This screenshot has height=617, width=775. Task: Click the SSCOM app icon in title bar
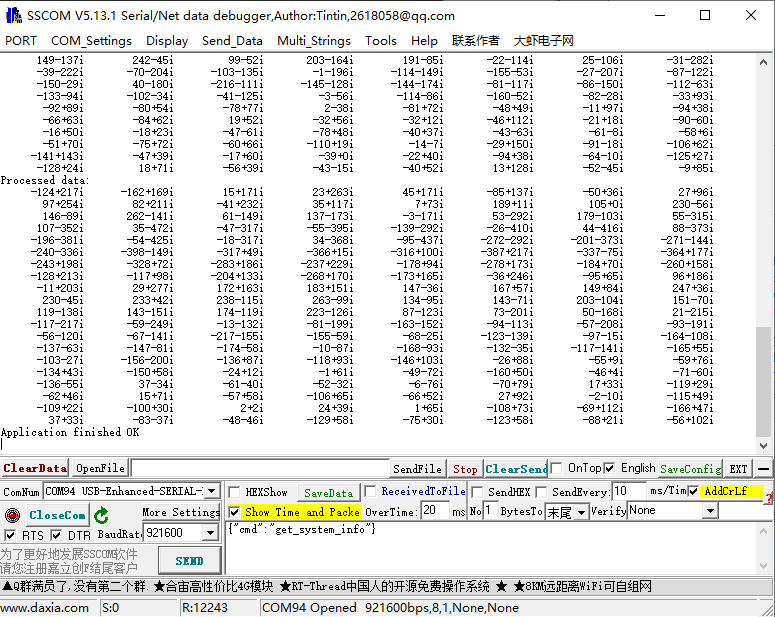13,15
